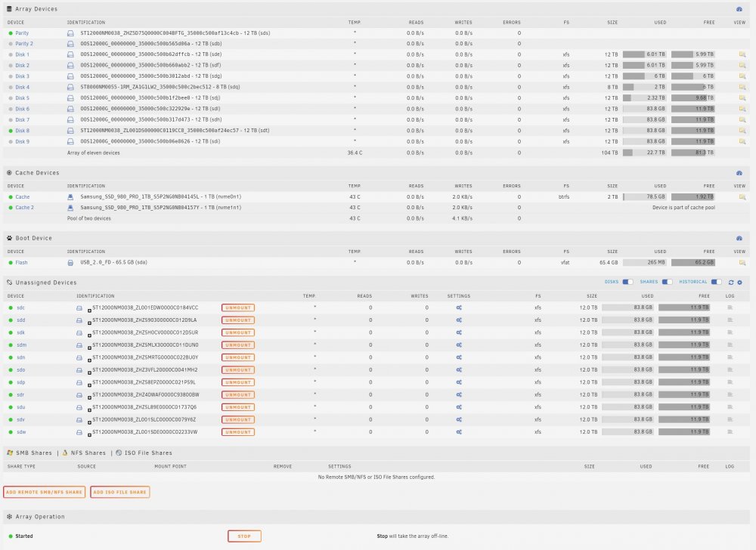Open the Boot Device dashboard gauge icon
This screenshot has width=756, height=550.
pyautogui.click(x=739, y=239)
